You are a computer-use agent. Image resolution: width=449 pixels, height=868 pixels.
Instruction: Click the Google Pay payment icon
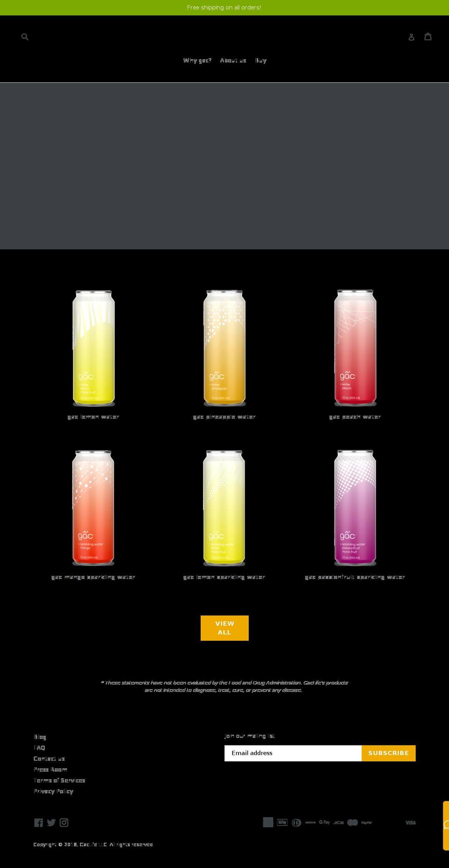(x=325, y=822)
